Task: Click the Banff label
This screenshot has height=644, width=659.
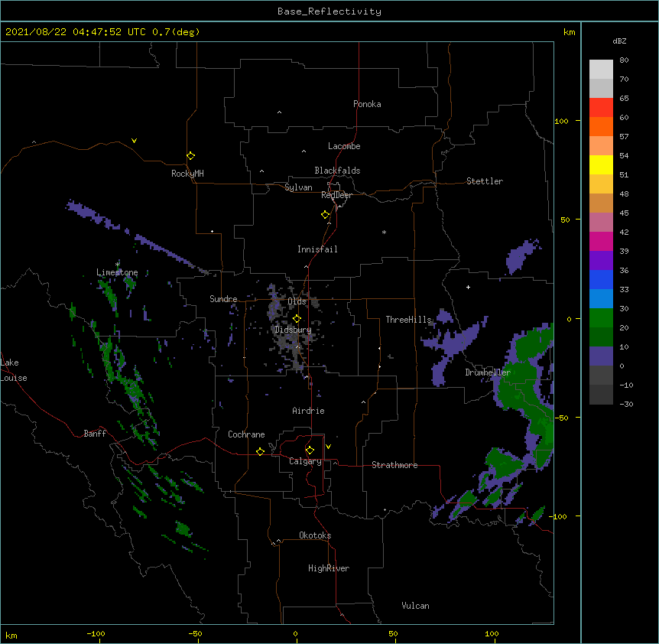Action: click(95, 434)
